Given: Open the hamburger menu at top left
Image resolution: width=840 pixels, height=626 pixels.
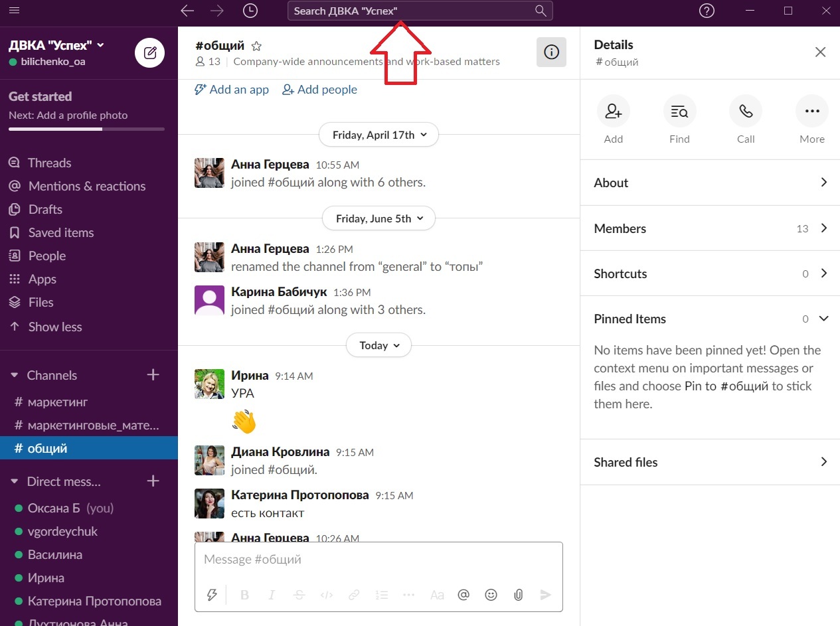Looking at the screenshot, I should [x=15, y=11].
